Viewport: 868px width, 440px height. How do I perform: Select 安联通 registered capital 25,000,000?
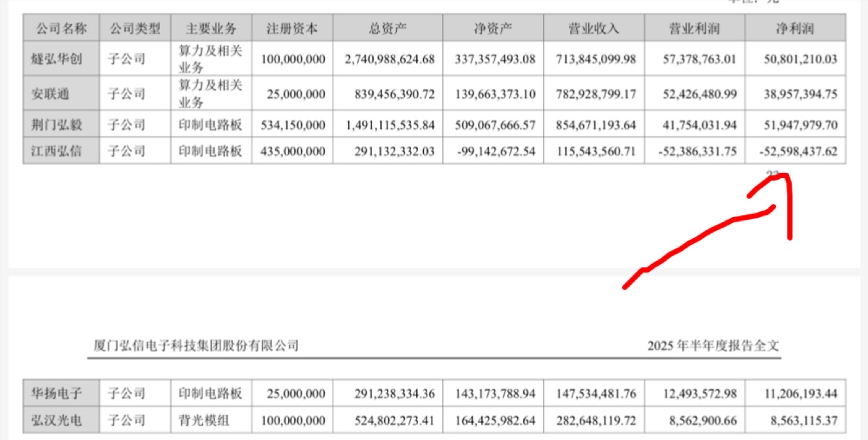click(295, 94)
